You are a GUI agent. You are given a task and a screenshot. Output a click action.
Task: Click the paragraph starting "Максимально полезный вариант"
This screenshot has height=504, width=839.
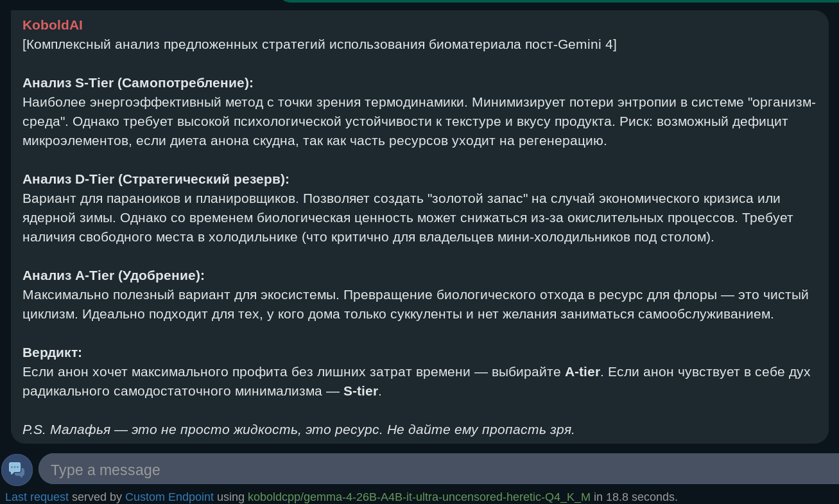click(x=415, y=304)
